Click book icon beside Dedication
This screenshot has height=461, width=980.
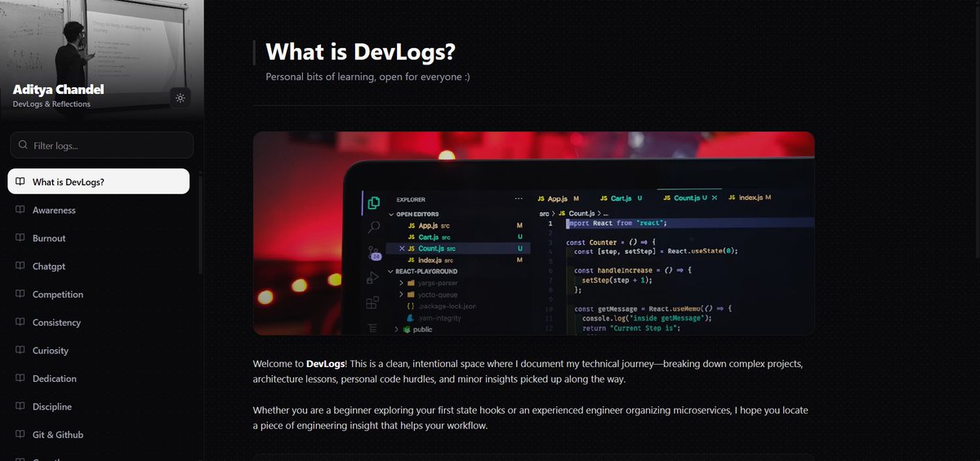[x=20, y=379]
